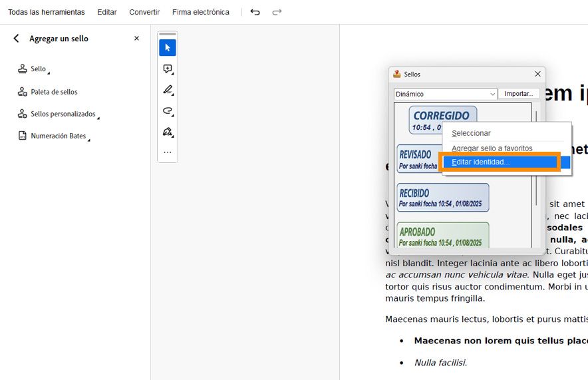Select the REVISADO stamp
Viewport: 588px width, 380px height.
419,158
